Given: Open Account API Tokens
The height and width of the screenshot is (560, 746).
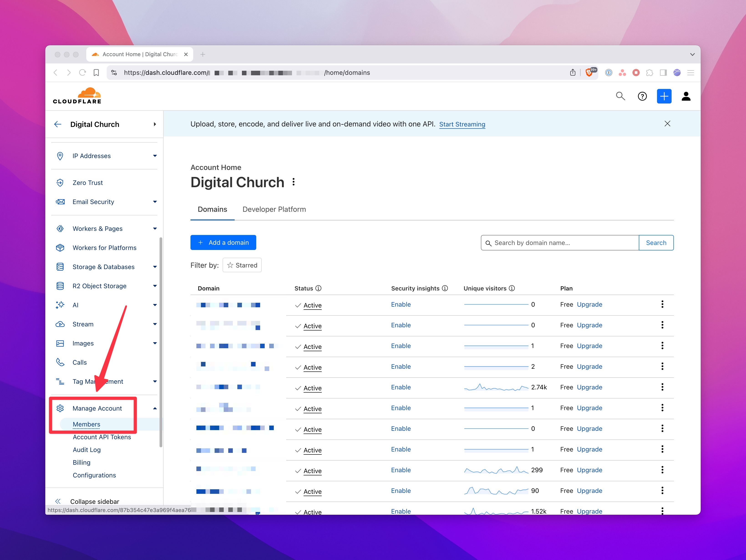Looking at the screenshot, I should (x=102, y=437).
